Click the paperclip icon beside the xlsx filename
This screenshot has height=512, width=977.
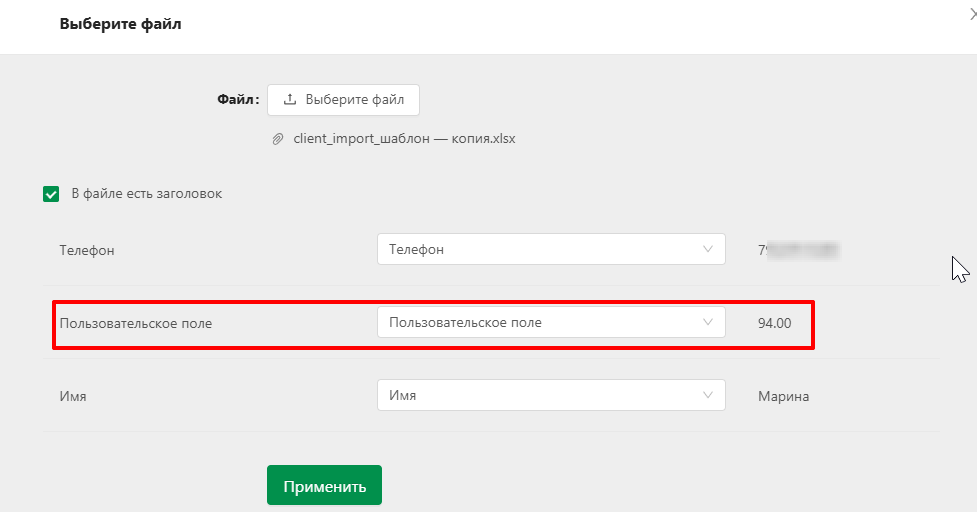[278, 139]
